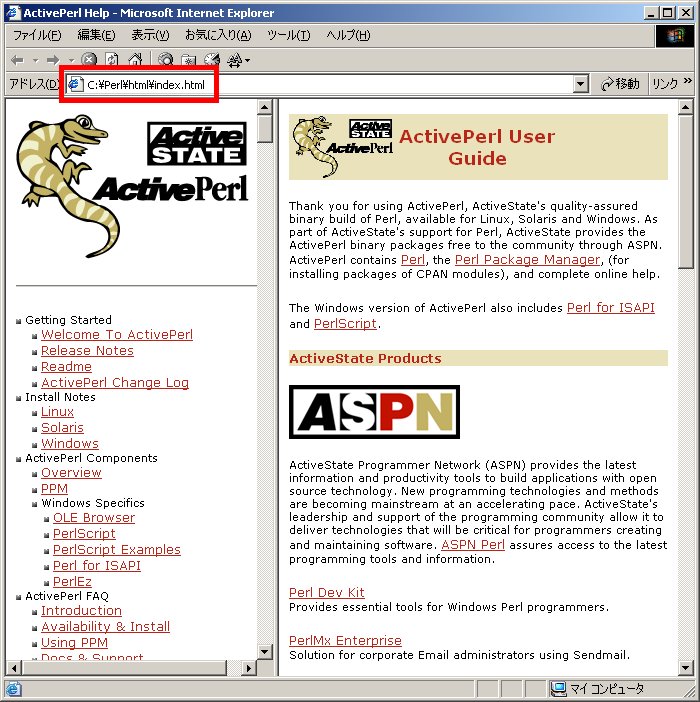Click the マイ コンピュータ zone icon in status bar

[558, 689]
